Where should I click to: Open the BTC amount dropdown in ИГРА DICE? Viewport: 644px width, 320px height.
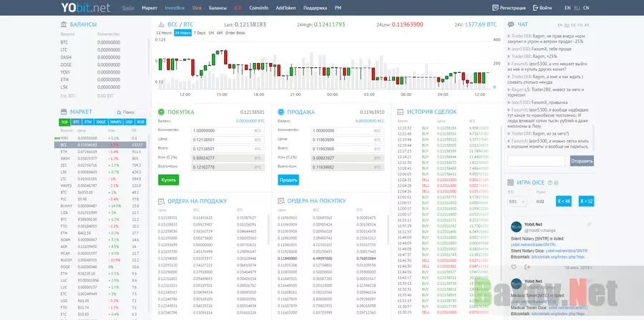click(517, 202)
